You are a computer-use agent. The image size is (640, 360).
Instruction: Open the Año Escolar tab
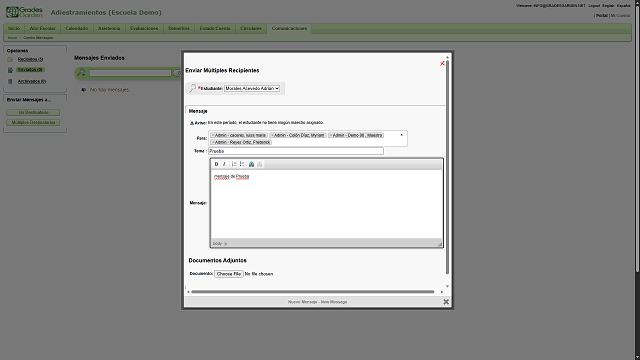click(42, 28)
